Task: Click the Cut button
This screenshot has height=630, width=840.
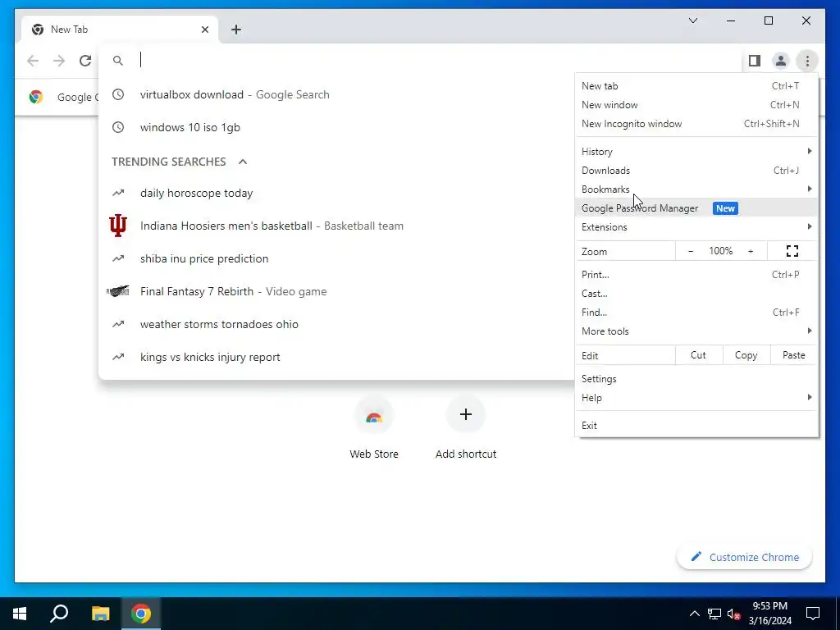Action: (698, 355)
